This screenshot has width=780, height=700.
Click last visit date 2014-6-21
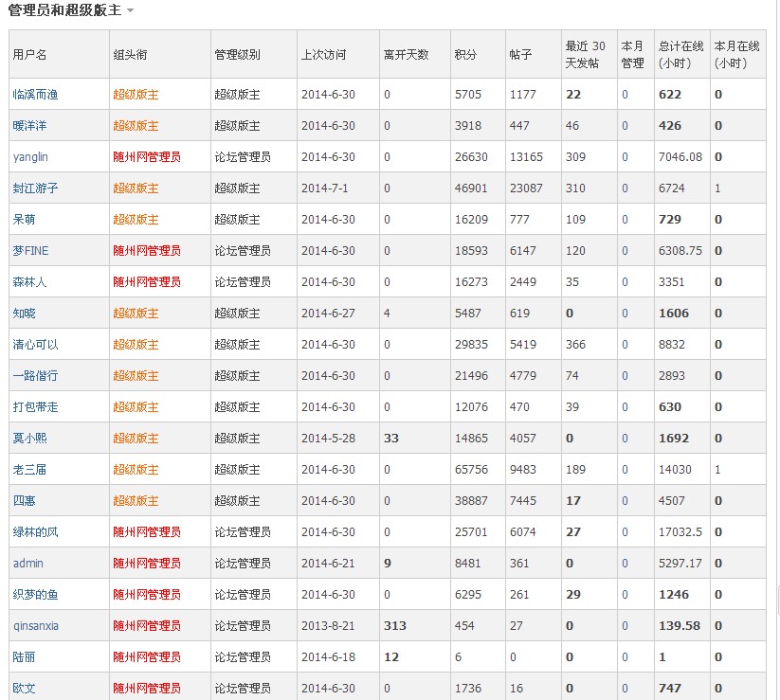[x=328, y=564]
